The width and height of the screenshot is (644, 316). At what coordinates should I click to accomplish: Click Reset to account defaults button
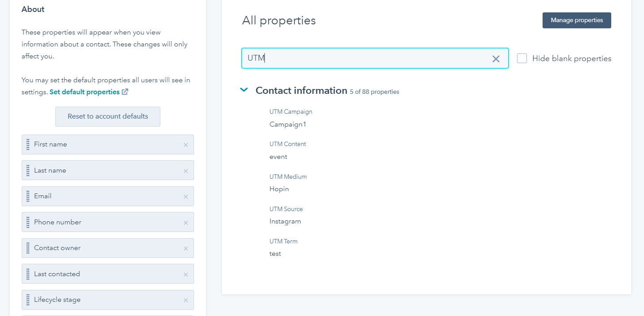click(108, 116)
